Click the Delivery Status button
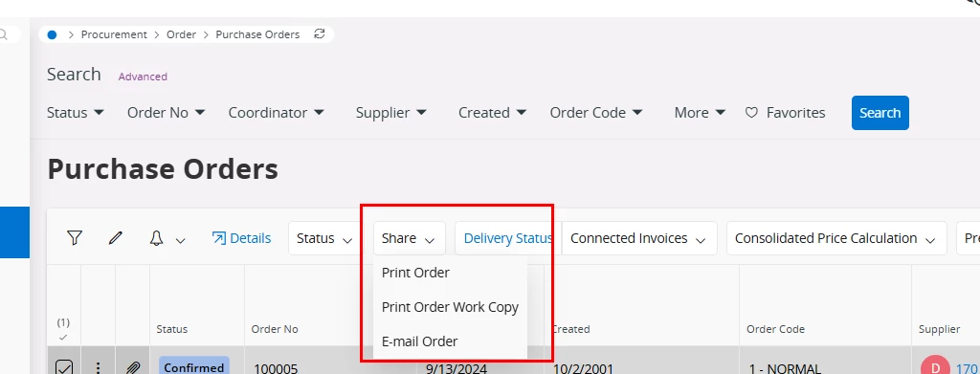The width and height of the screenshot is (980, 374). (507, 238)
